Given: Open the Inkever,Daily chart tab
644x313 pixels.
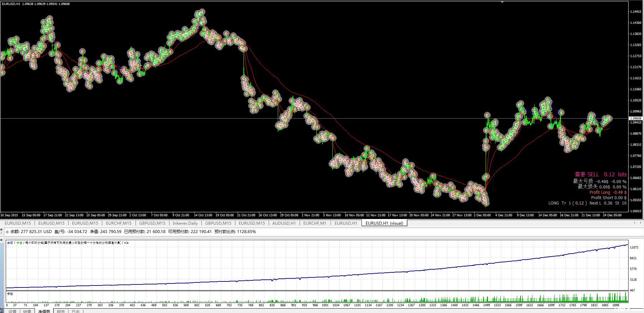Looking at the screenshot, I should tap(185, 223).
